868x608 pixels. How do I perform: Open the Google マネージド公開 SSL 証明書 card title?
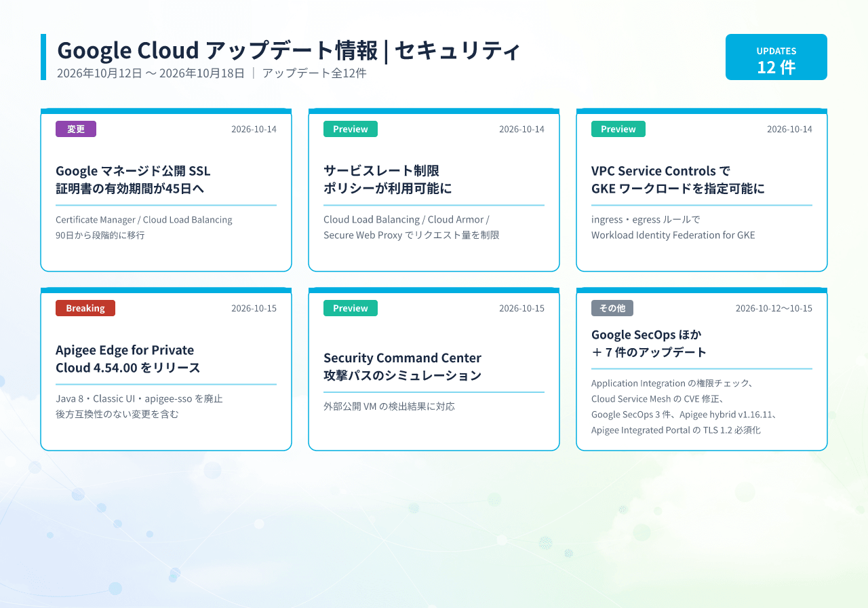coord(133,180)
